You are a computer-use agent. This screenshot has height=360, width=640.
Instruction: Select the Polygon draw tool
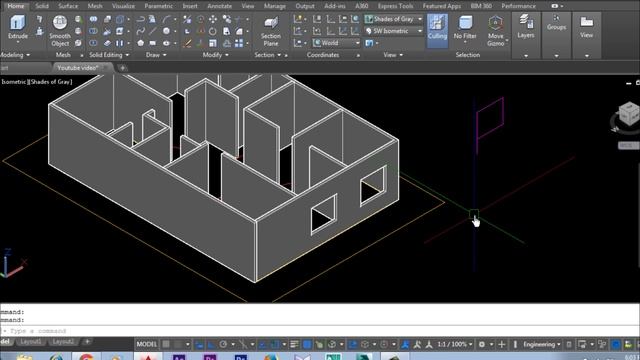pyautogui.click(x=140, y=43)
